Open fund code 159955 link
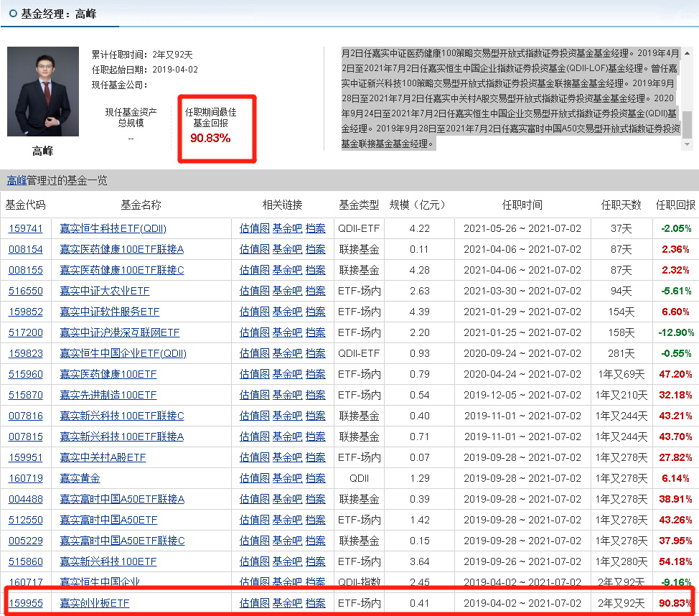 click(x=25, y=603)
